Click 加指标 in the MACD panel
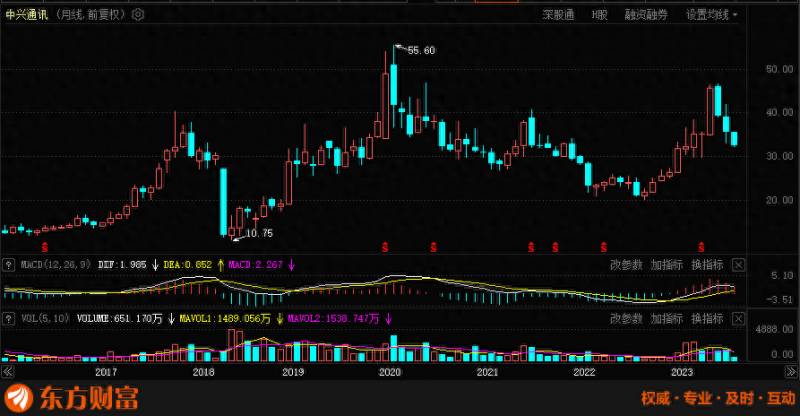Screen dimensions: 800x416 click(666, 265)
